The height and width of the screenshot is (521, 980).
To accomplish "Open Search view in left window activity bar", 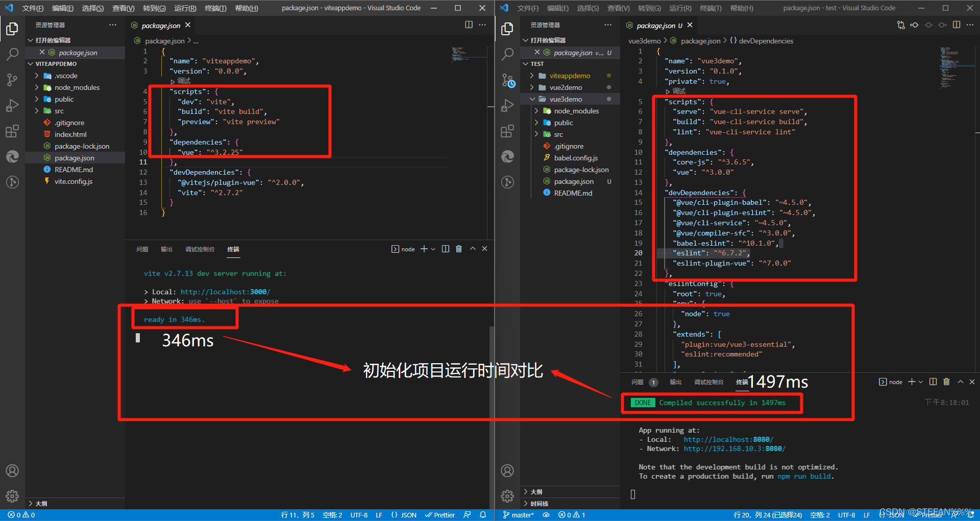I will pos(12,54).
